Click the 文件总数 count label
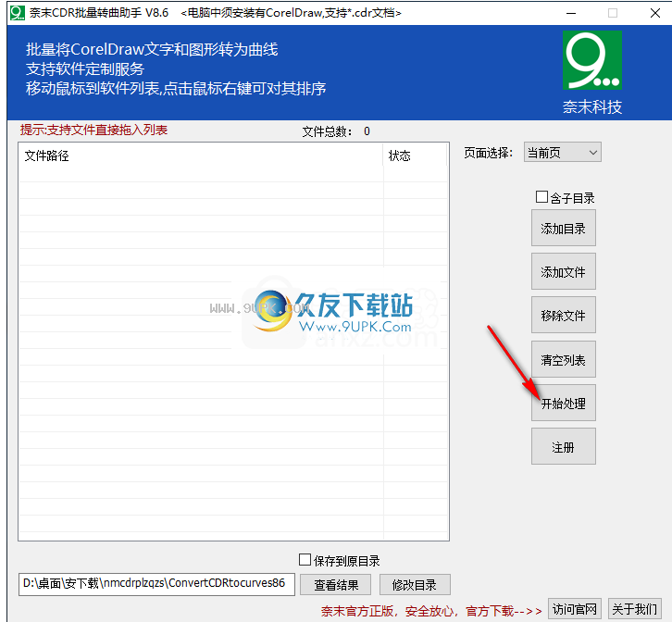 click(x=336, y=131)
